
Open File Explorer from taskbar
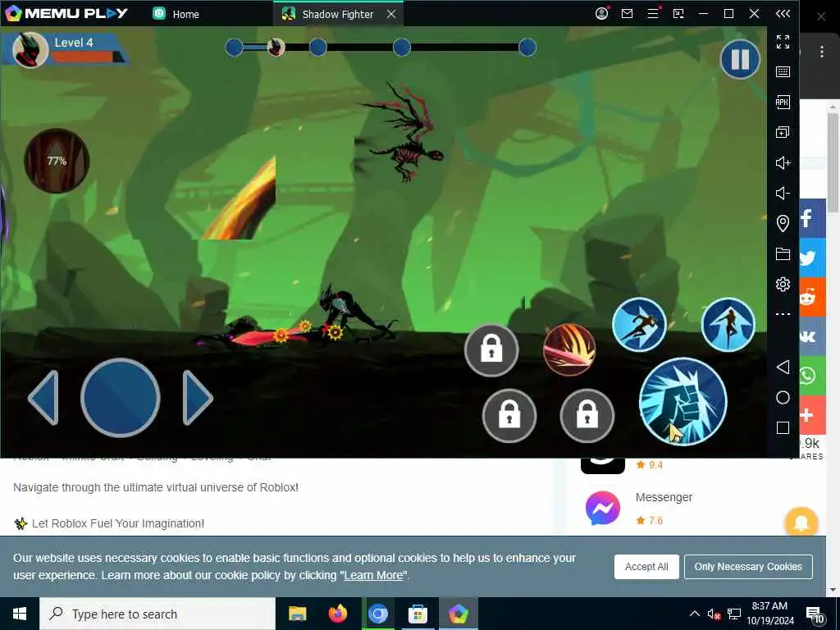pyautogui.click(x=297, y=614)
